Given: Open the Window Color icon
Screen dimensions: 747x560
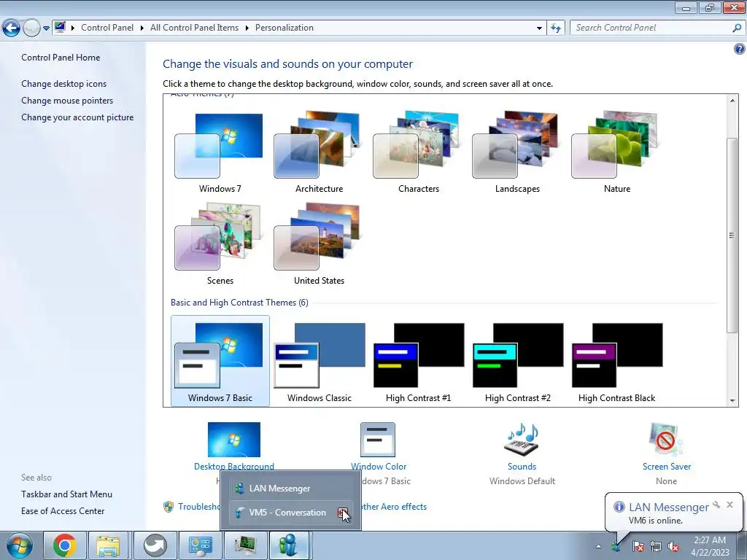Looking at the screenshot, I should click(378, 439).
